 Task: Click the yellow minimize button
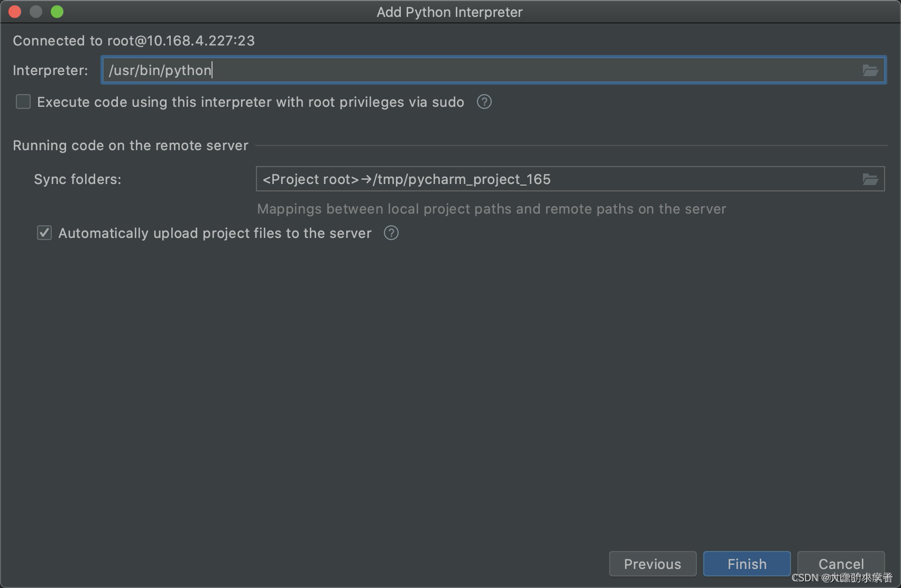[x=35, y=11]
